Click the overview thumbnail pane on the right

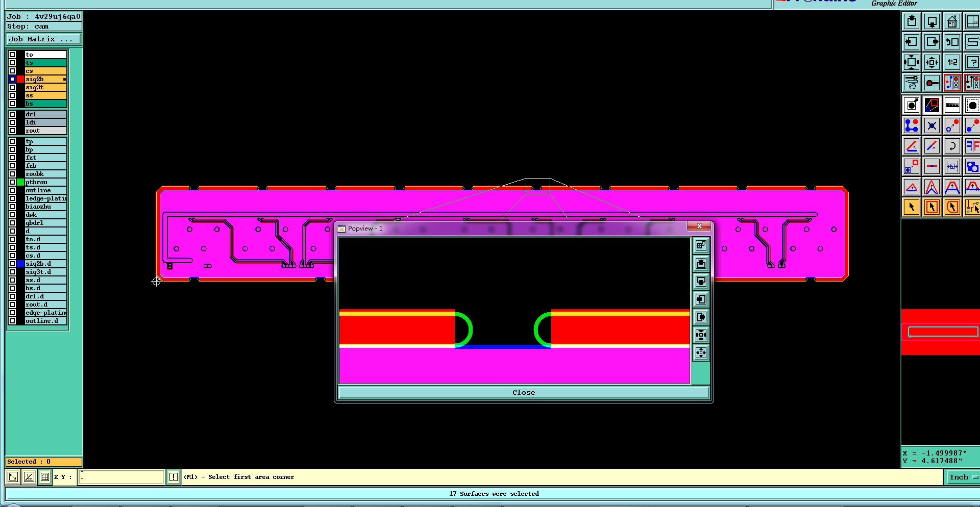pos(940,332)
